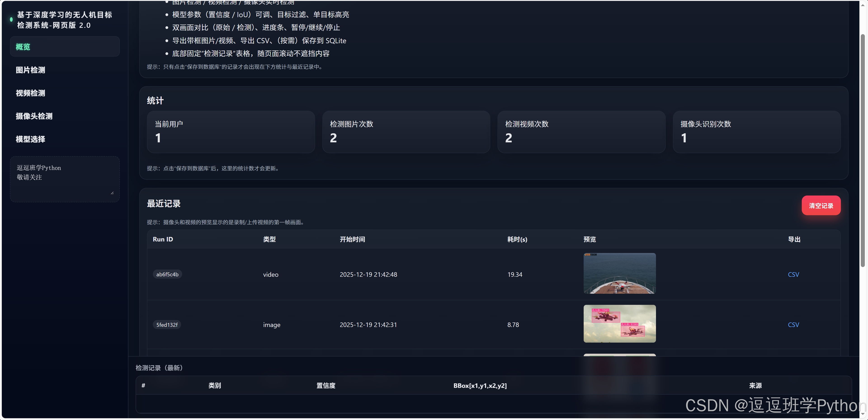Open image preview thumbnail with drones
This screenshot has height=420, width=868.
619,324
